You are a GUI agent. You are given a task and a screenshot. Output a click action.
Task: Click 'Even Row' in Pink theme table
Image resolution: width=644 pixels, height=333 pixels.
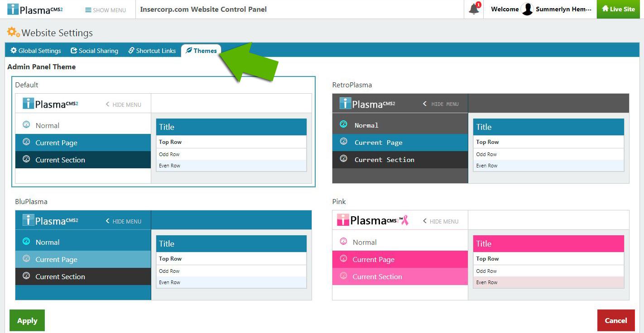point(487,282)
